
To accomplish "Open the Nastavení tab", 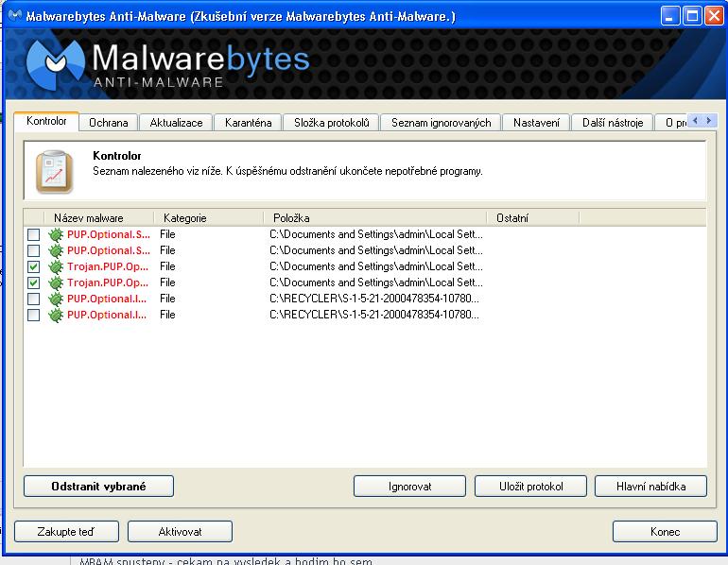I will [536, 123].
